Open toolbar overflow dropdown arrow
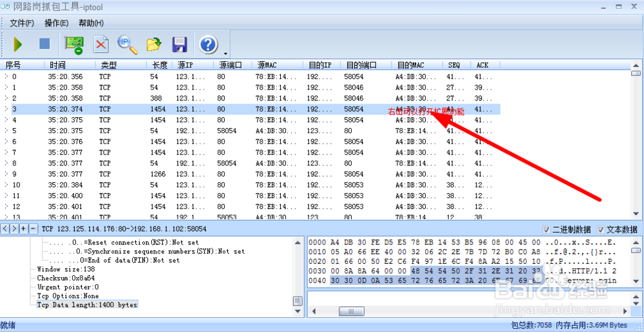644x332 pixels. [x=225, y=53]
